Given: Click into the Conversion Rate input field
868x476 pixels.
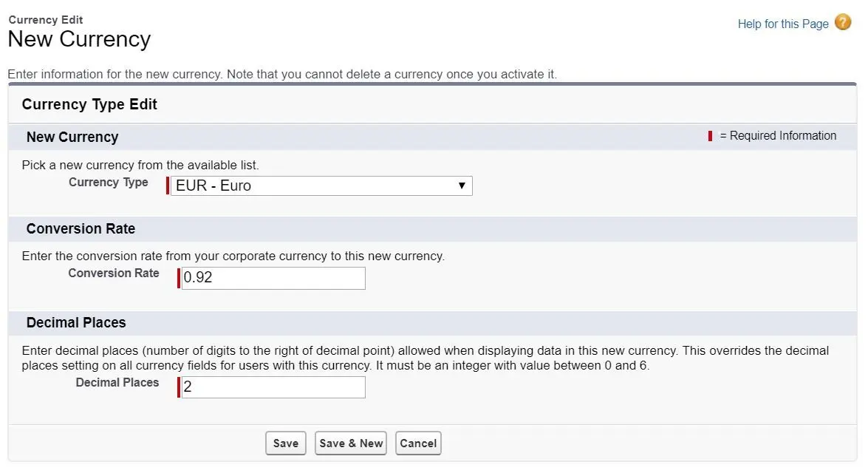Looking at the screenshot, I should coord(273,278).
